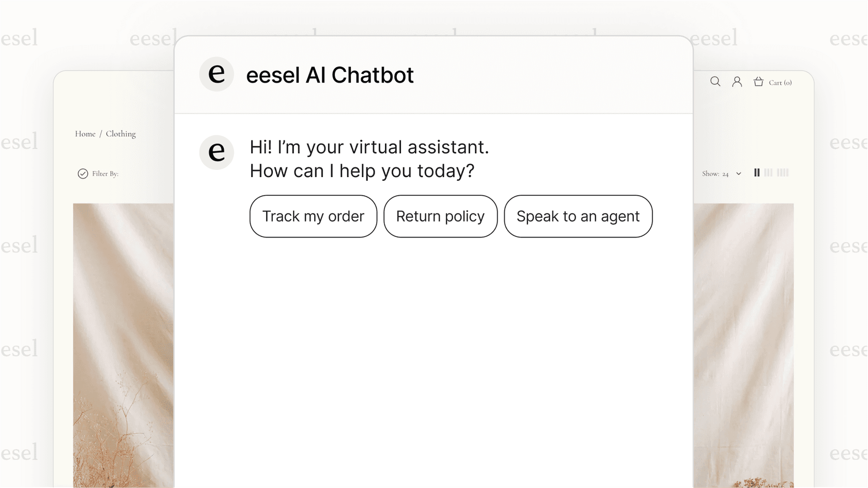Image resolution: width=868 pixels, height=488 pixels.
Task: Click the eesel avatar beside the greeting message
Action: pos(216,153)
